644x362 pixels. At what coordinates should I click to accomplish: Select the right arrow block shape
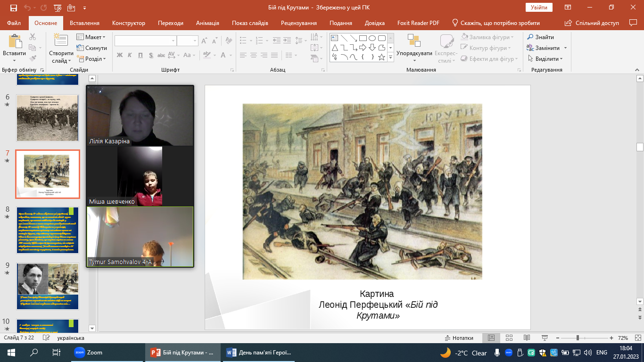tap(363, 48)
